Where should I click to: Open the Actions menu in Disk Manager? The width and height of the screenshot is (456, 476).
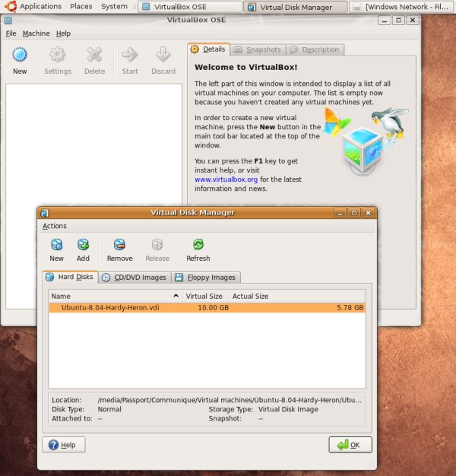tap(54, 226)
